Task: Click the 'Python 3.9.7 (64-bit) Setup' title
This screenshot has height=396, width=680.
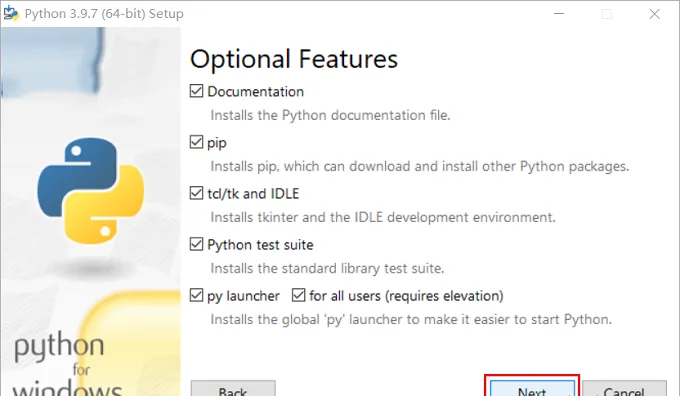Action: (104, 14)
